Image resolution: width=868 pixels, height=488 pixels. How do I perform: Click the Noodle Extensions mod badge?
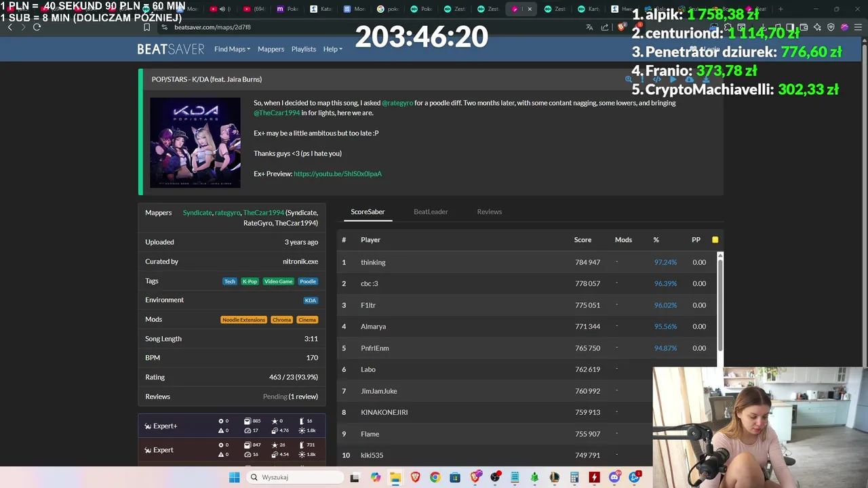243,320
